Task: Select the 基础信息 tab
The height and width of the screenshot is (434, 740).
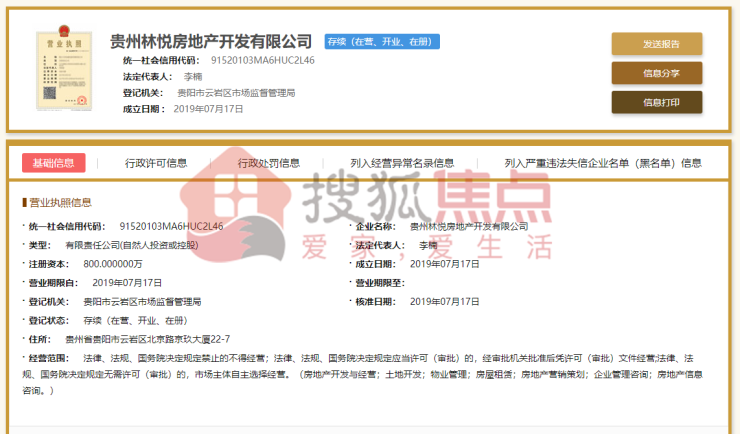Action: [x=54, y=163]
